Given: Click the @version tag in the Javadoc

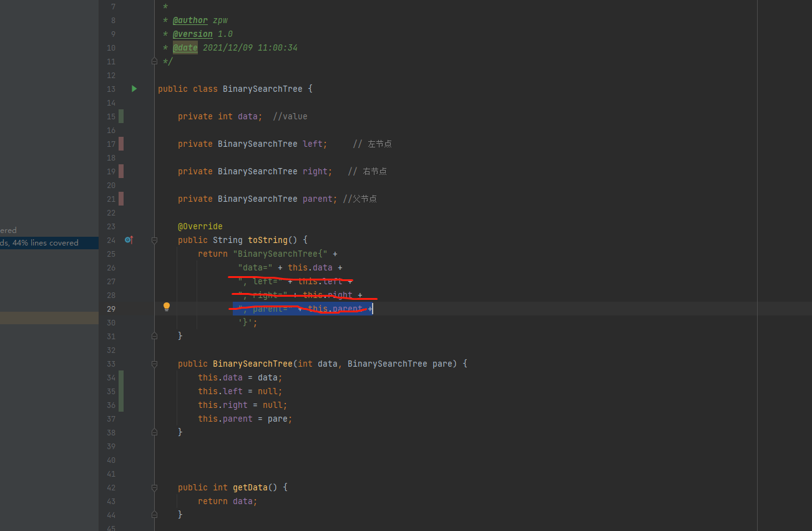Looking at the screenshot, I should (193, 34).
